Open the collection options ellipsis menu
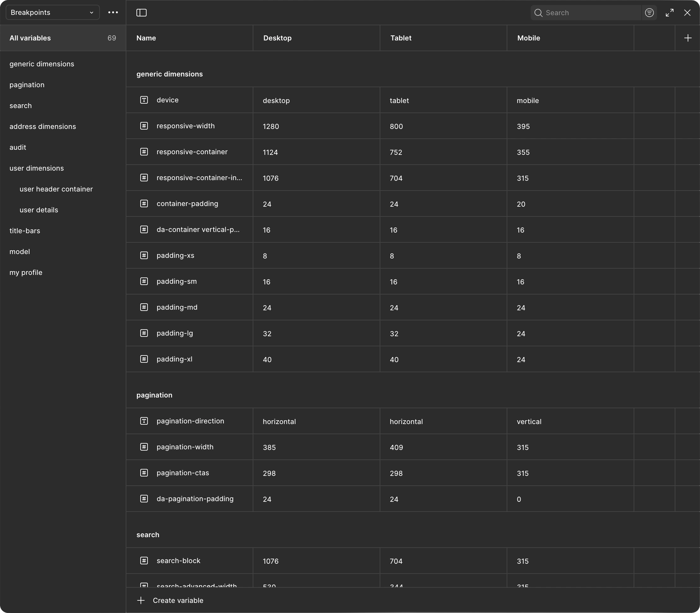The height and width of the screenshot is (613, 700). click(113, 13)
